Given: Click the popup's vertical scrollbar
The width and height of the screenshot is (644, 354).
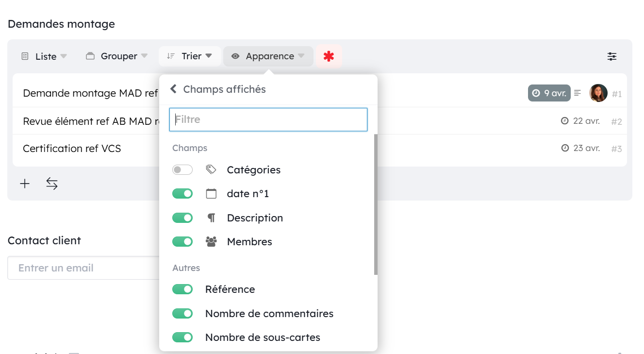Looking at the screenshot, I should coord(376,204).
